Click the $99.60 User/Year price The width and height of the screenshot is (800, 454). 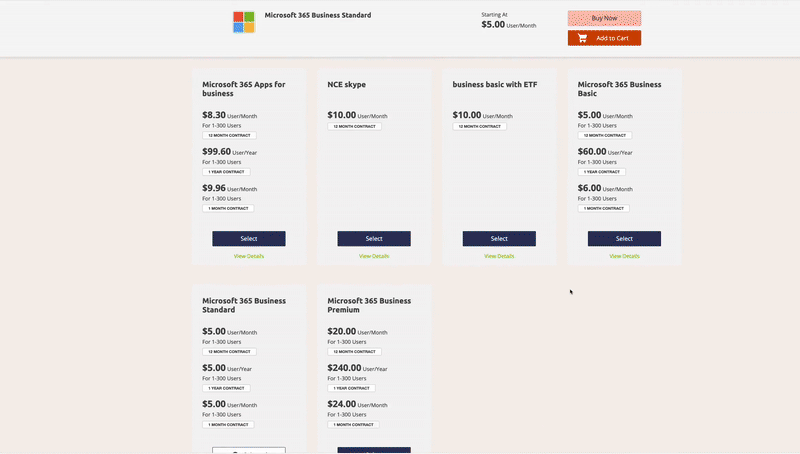[229, 152]
